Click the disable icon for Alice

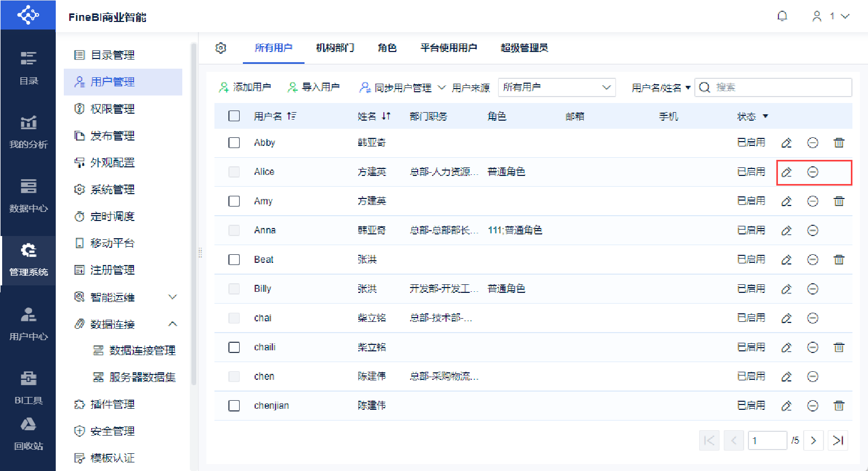[x=812, y=172]
